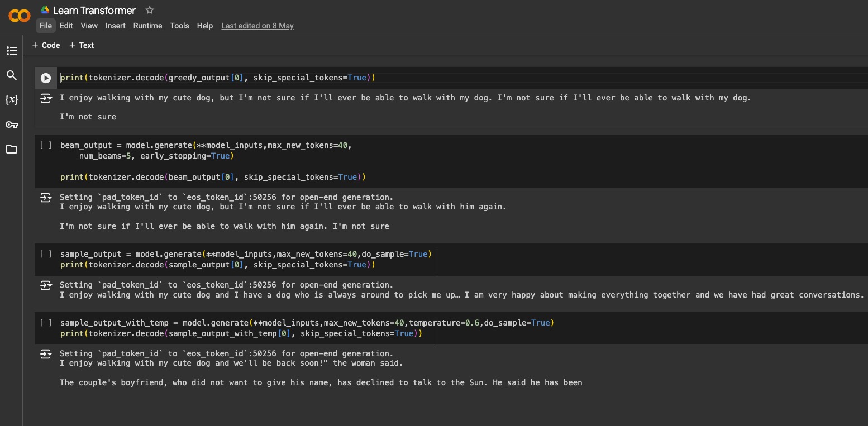868x426 pixels.
Task: Click output line 'I'm not sure' under greedy cell
Action: pos(88,117)
